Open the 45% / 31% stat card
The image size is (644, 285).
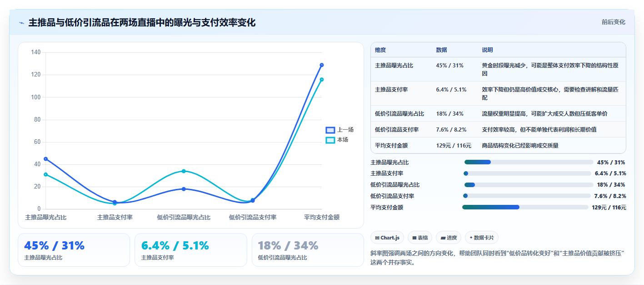pyautogui.click(x=74, y=250)
